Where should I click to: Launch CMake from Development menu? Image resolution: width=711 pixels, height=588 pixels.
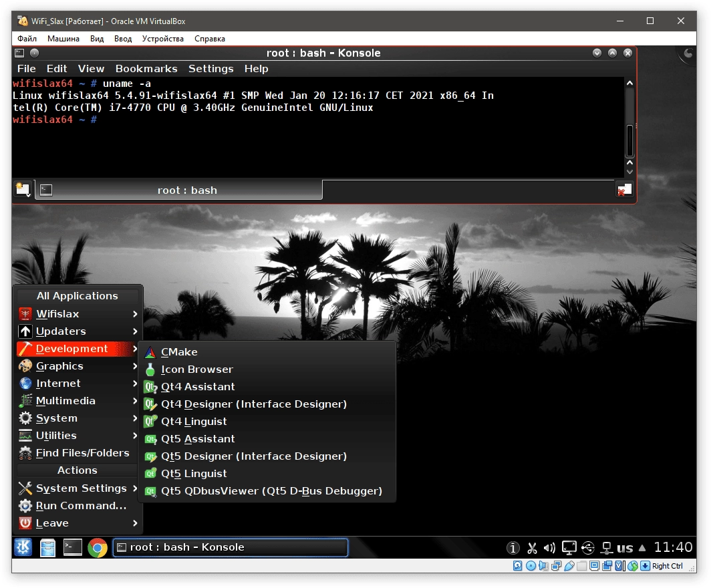click(267, 352)
